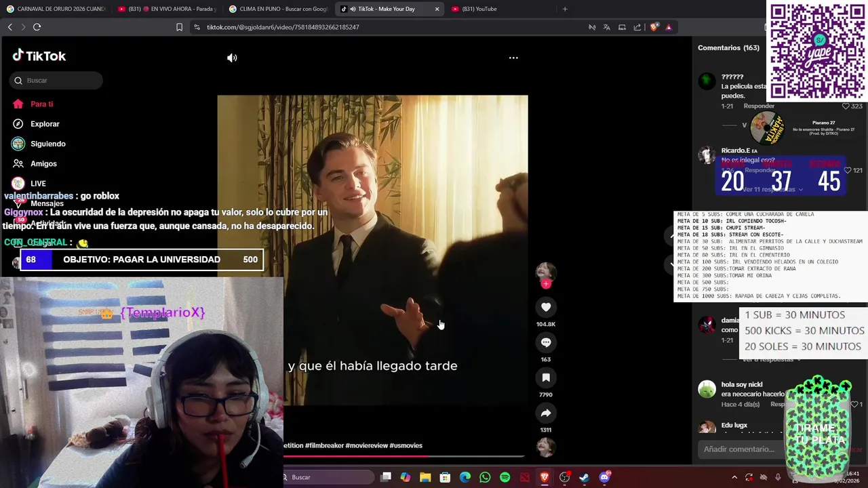Open the video's three-dot options menu
868x488 pixels.
coord(513,58)
